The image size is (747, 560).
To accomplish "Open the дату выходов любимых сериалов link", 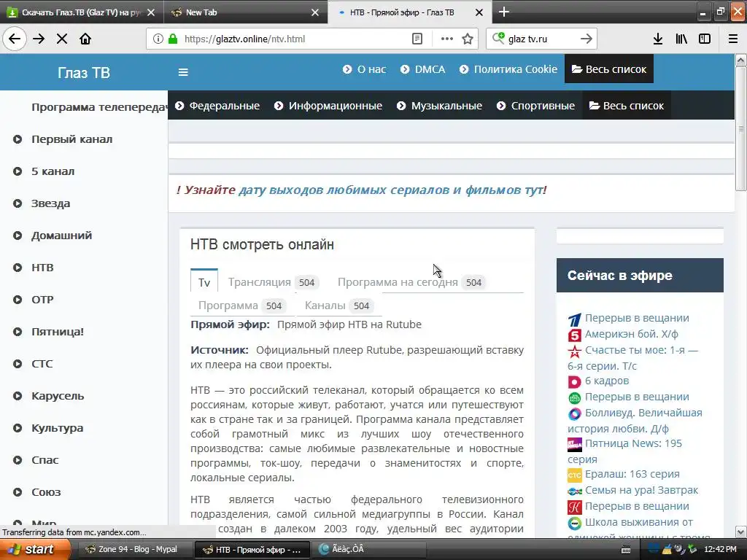I will point(391,190).
